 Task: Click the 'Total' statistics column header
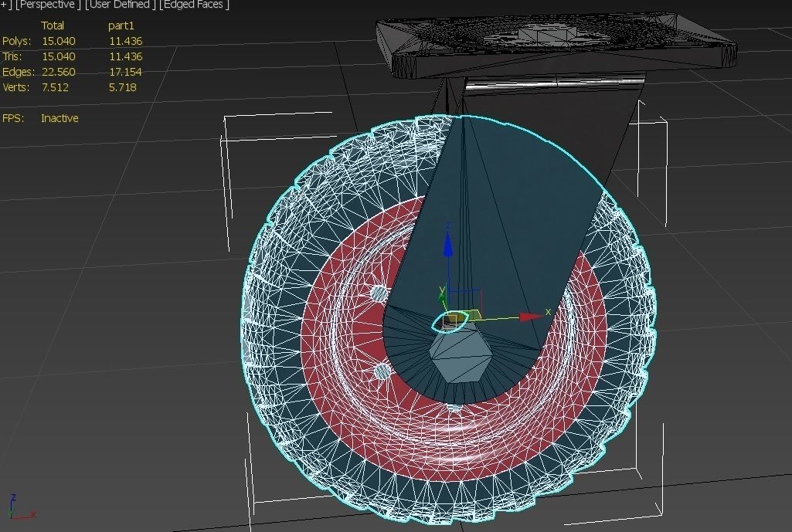click(x=53, y=25)
